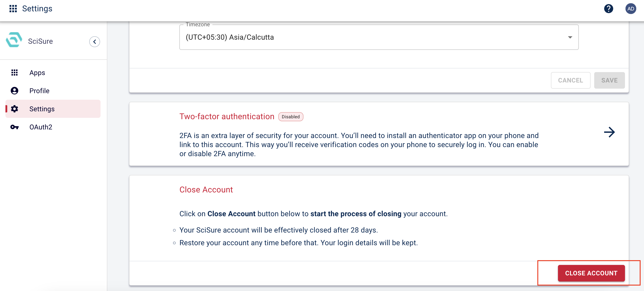Image resolution: width=644 pixels, height=291 pixels.
Task: Select OAuth2 in the sidebar
Action: (41, 127)
